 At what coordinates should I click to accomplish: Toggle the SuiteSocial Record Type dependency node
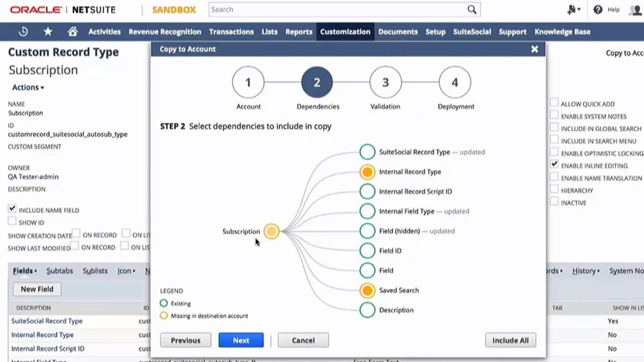(367, 152)
